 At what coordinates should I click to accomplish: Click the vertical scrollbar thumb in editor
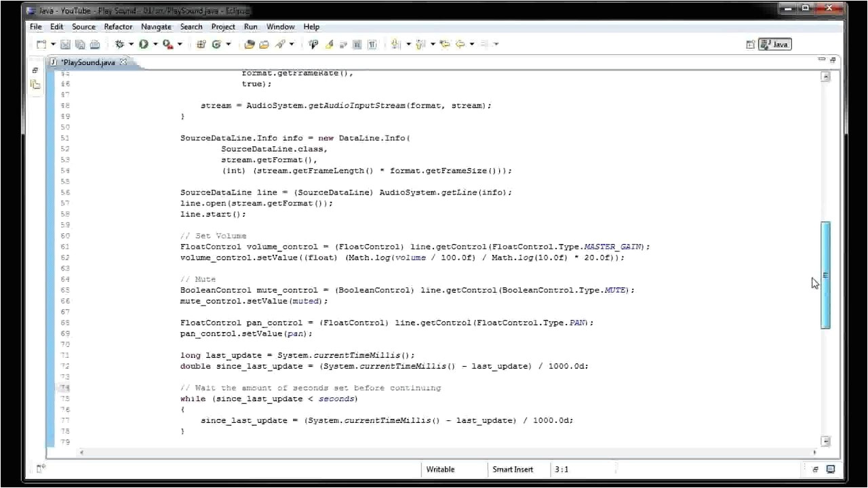click(x=825, y=274)
